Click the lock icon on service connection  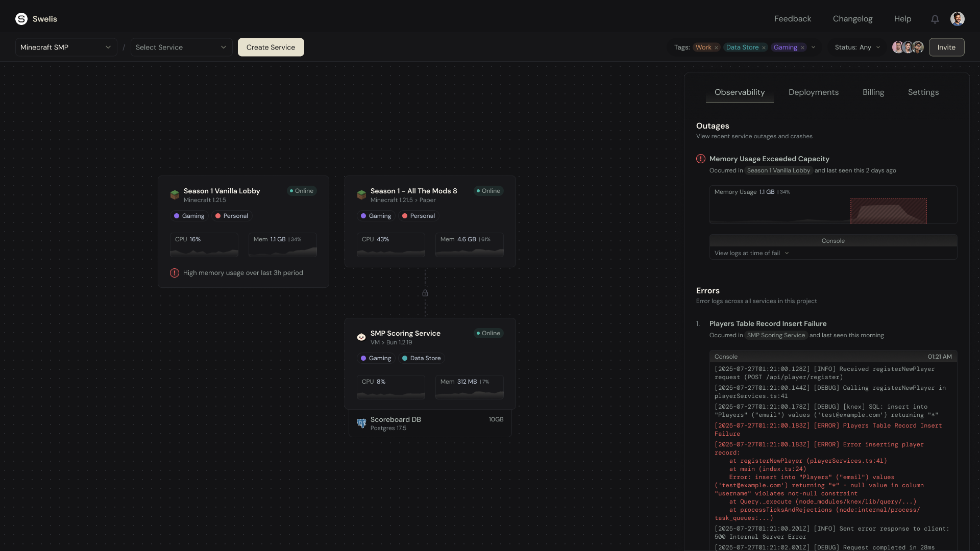pyautogui.click(x=425, y=293)
